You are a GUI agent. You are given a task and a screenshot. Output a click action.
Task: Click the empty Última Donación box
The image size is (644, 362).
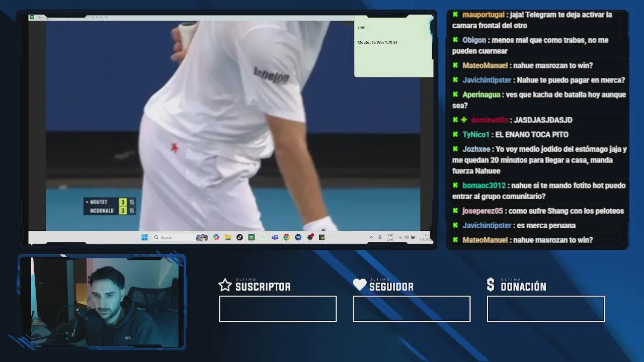pyautogui.click(x=546, y=309)
